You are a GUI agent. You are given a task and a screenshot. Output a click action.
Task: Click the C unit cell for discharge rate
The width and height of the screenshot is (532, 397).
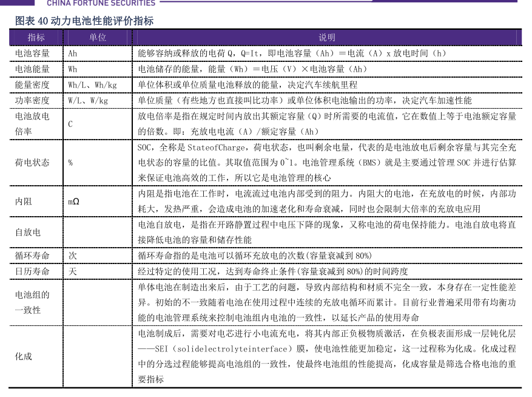tap(70, 124)
